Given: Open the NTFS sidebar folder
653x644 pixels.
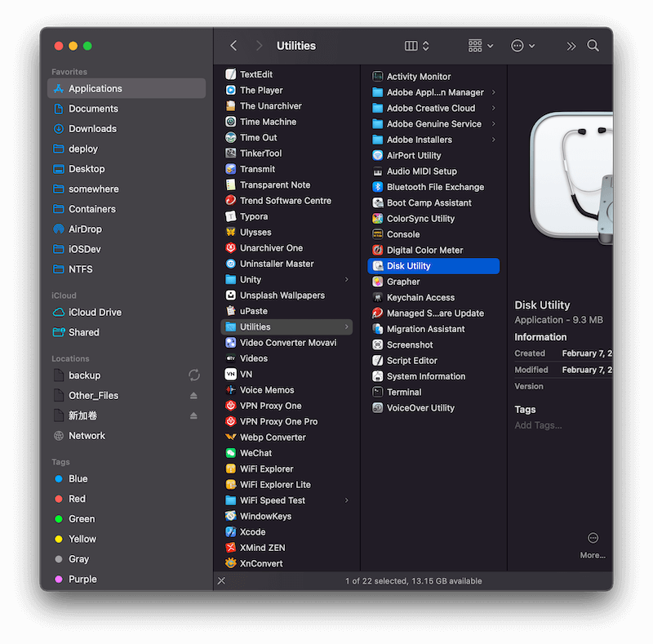Looking at the screenshot, I should point(127,269).
